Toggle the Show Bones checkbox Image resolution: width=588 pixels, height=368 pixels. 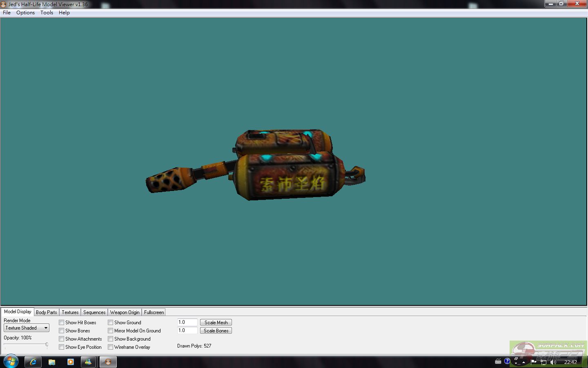[x=62, y=331]
